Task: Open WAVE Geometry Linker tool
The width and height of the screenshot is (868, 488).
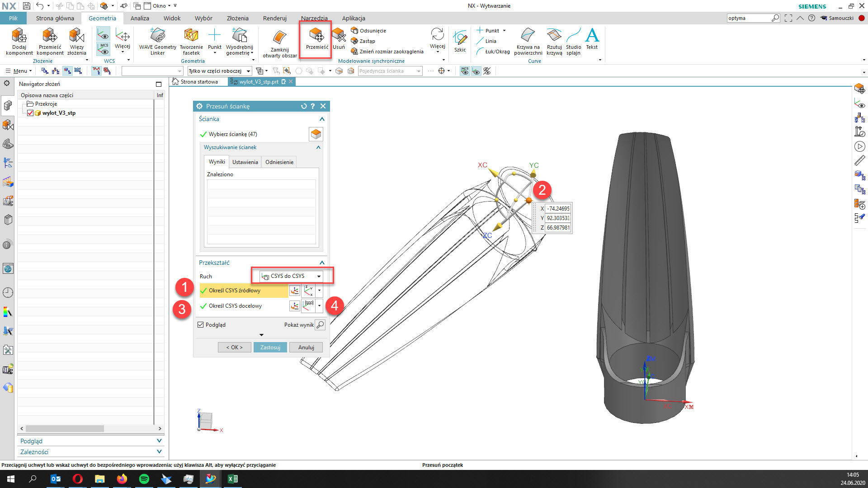Action: tap(157, 36)
